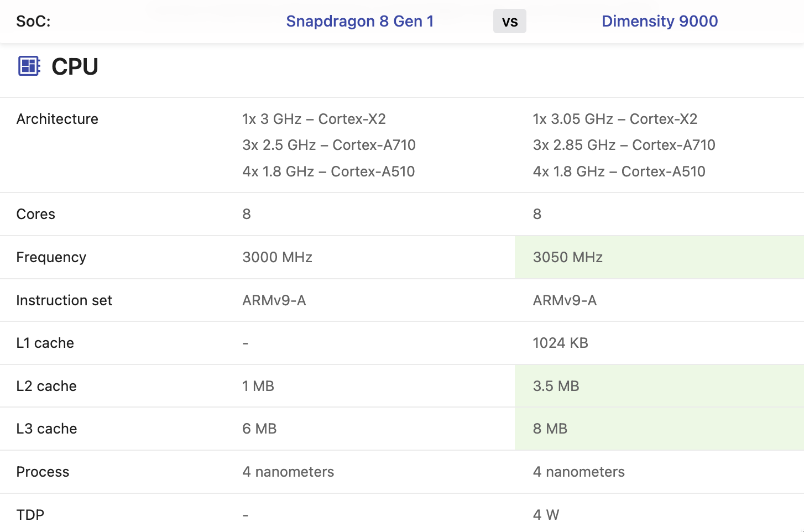Click Dimensity's '4x 1.8 GHz – Cortex-A510' text
804x532 pixels.
619,171
